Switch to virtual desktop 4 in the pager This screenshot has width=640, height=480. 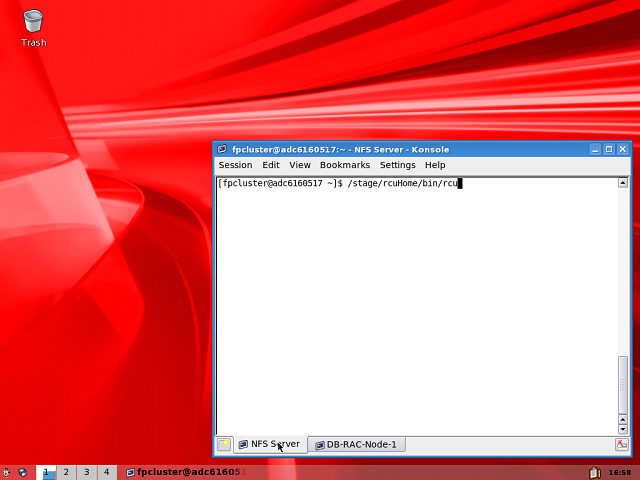coord(107,472)
